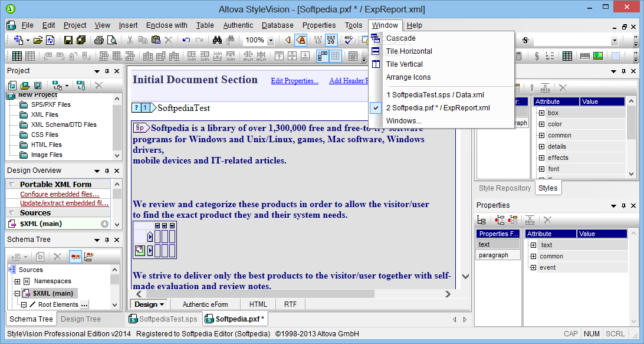Click the Undo arrow icon

186,40
